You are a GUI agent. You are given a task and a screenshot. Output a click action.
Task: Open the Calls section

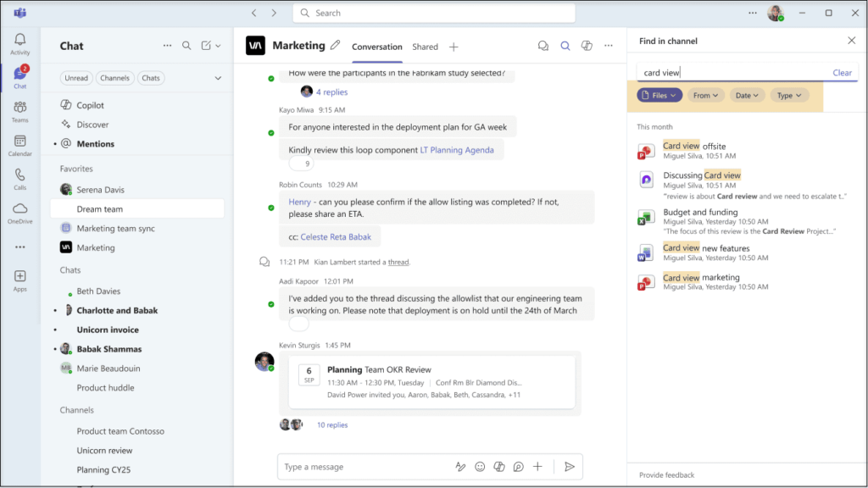point(20,180)
